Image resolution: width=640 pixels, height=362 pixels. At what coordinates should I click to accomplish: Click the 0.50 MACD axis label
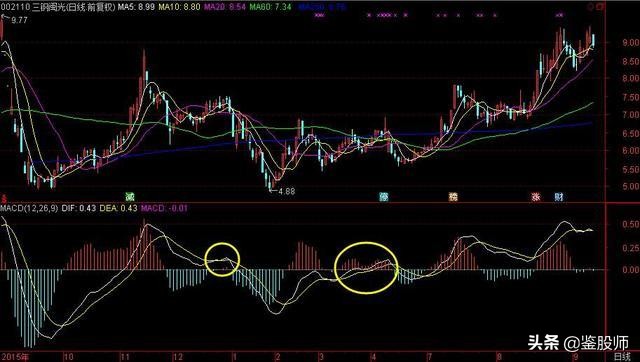coord(631,224)
